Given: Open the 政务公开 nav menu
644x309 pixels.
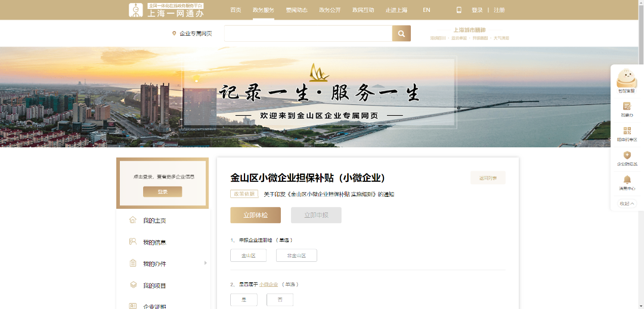Looking at the screenshot, I should [x=330, y=10].
